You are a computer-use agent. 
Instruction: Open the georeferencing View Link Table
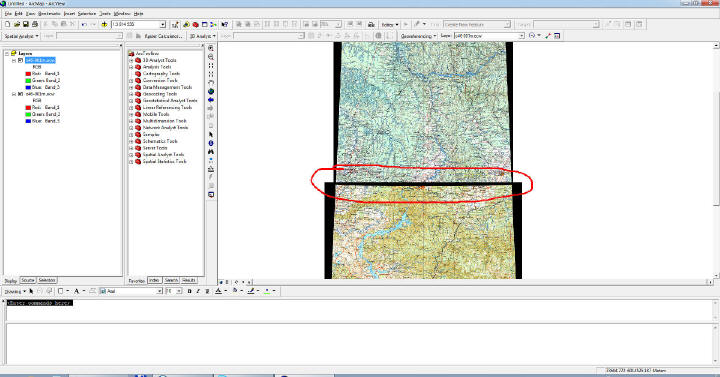tap(557, 36)
